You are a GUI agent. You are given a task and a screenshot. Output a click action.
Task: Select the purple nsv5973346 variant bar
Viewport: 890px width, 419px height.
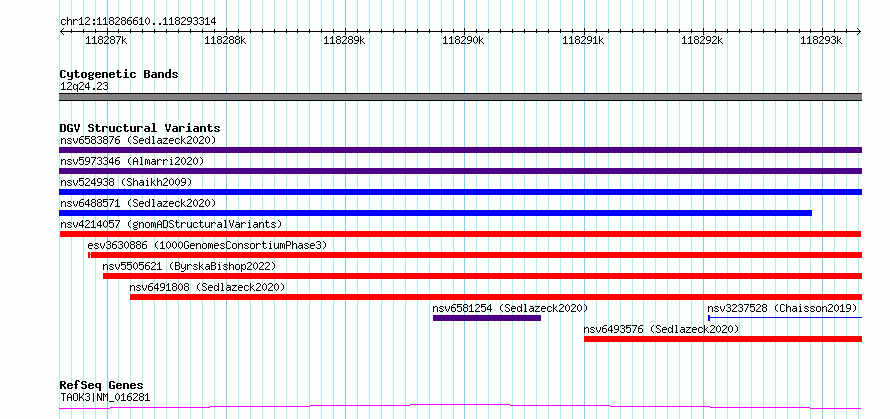click(x=460, y=171)
